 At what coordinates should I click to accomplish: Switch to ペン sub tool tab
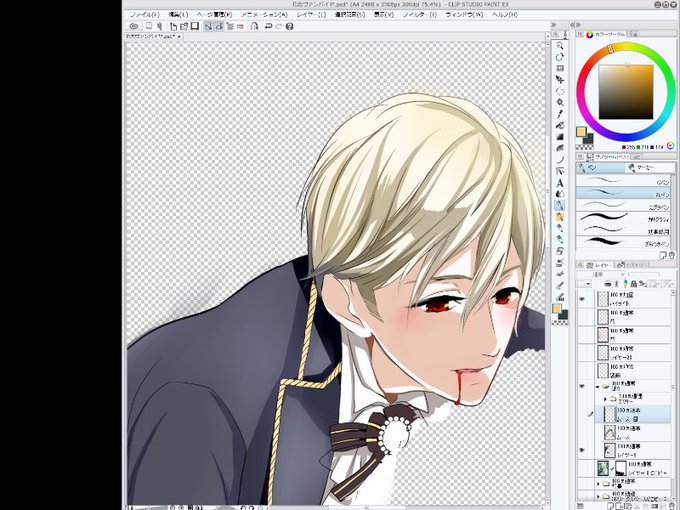click(600, 167)
